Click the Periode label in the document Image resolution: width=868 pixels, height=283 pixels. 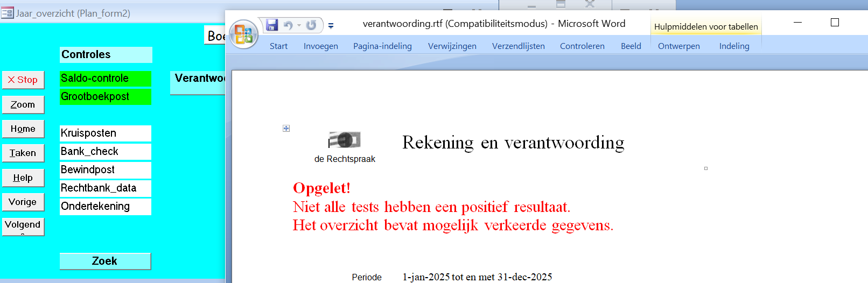pyautogui.click(x=367, y=277)
